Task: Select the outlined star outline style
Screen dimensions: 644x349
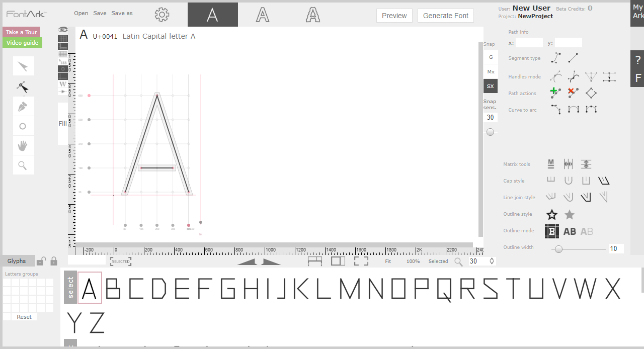Action: (552, 215)
